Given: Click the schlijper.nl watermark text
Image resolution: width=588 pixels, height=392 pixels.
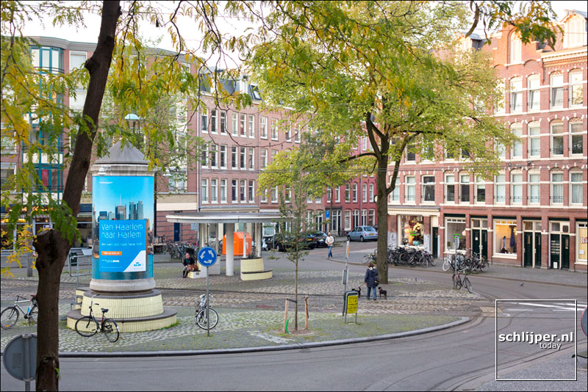Looking at the screenshot, I should pyautogui.click(x=536, y=337).
